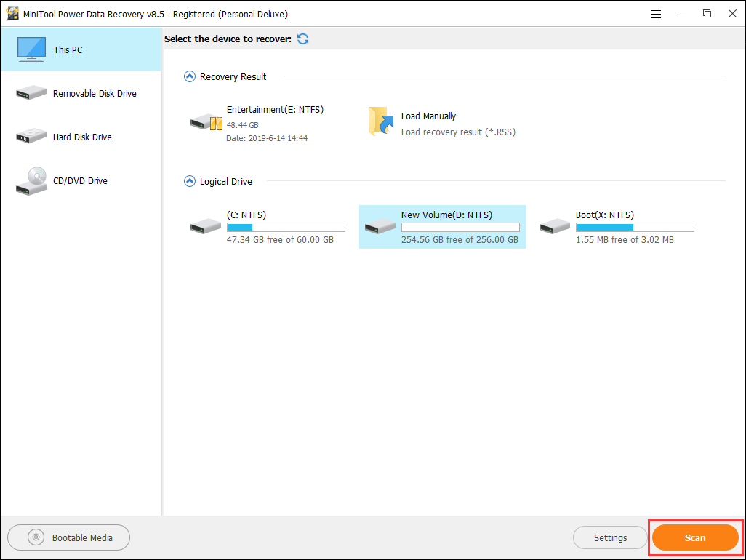Image resolution: width=746 pixels, height=560 pixels.
Task: Click the D drive usage bar
Action: click(460, 228)
